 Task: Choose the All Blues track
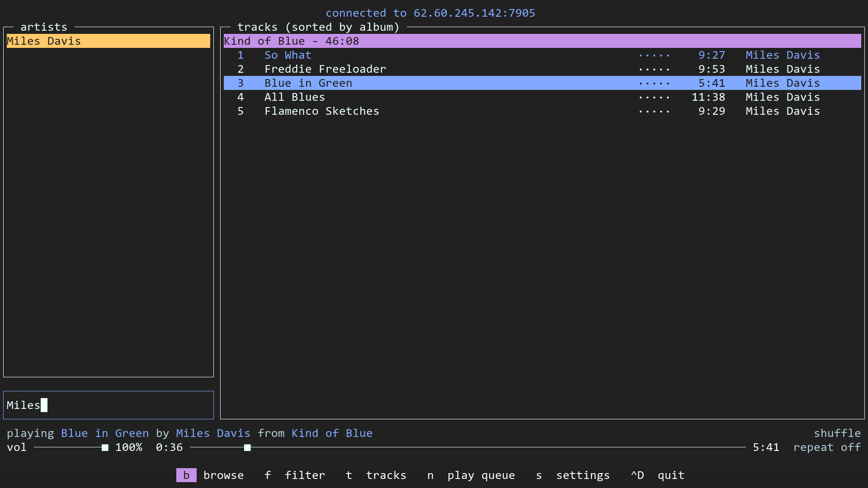[294, 97]
